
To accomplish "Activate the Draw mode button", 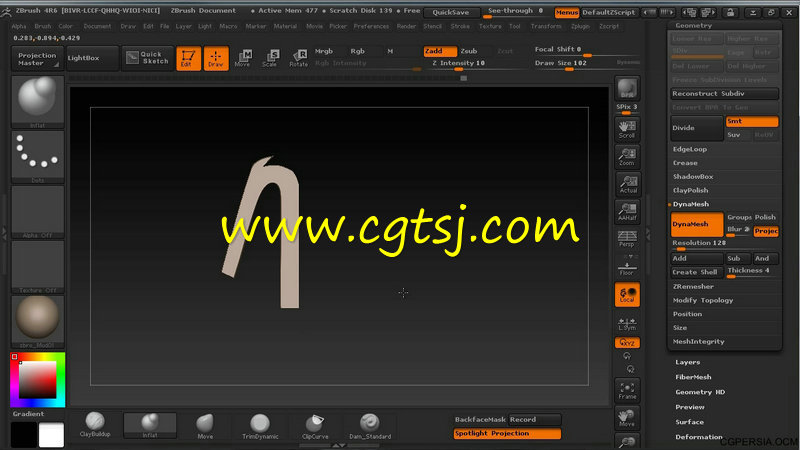I will coord(216,58).
